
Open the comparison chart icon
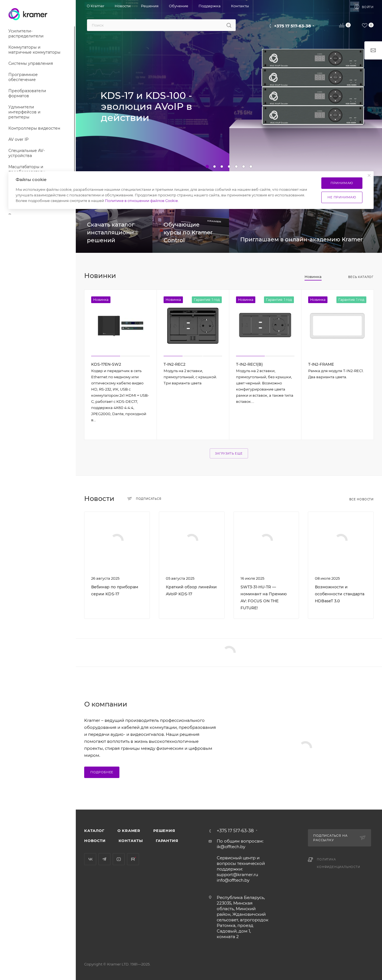(x=342, y=25)
